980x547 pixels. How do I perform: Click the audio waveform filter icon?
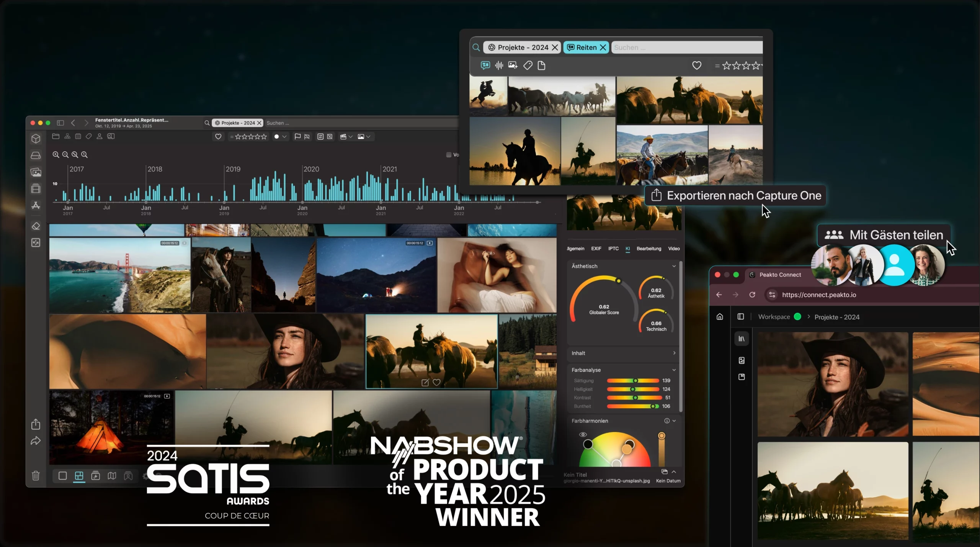pos(499,66)
